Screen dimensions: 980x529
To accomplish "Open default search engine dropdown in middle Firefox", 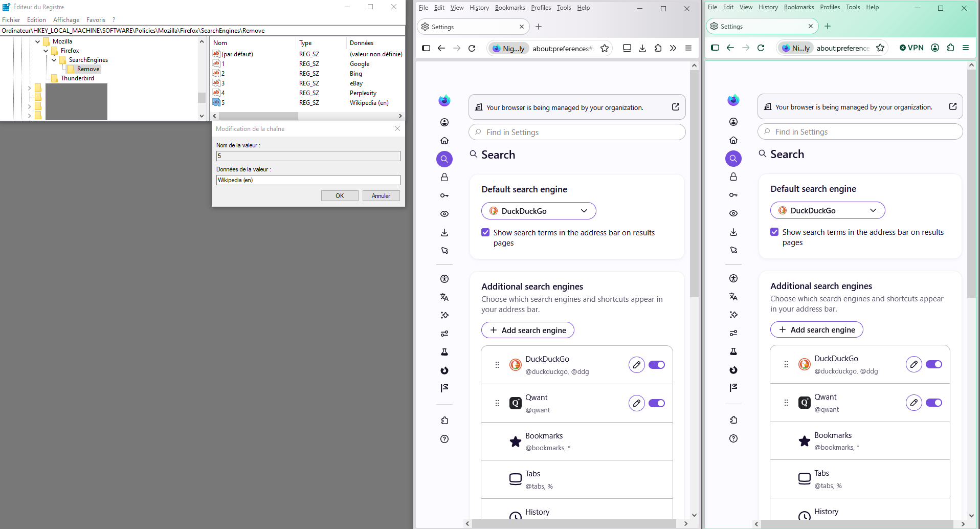I will pyautogui.click(x=539, y=211).
